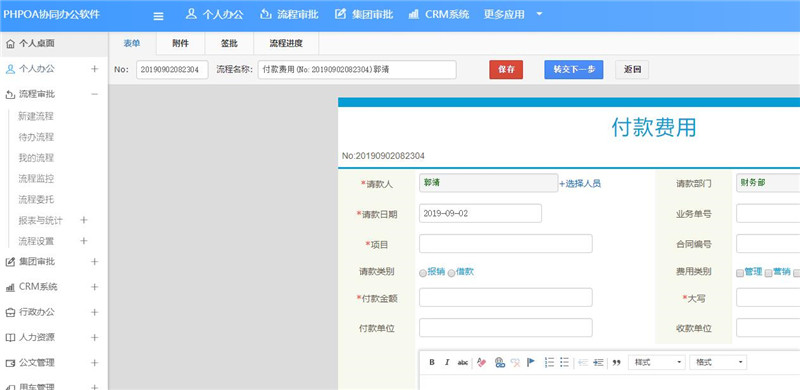The height and width of the screenshot is (390, 800).
Task: Insert a bulleted list in editor
Action: click(564, 362)
